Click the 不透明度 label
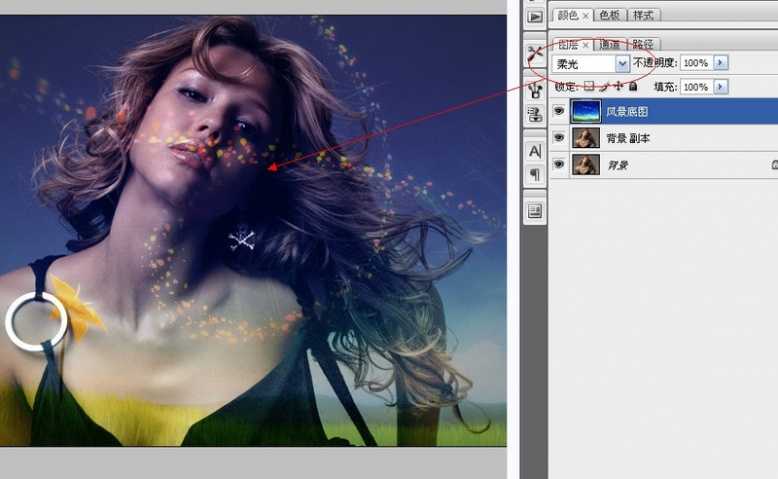The height and width of the screenshot is (479, 778). click(654, 63)
